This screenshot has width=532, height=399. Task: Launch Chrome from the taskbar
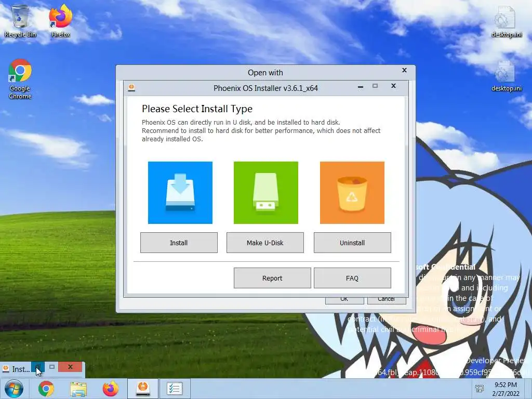46,389
